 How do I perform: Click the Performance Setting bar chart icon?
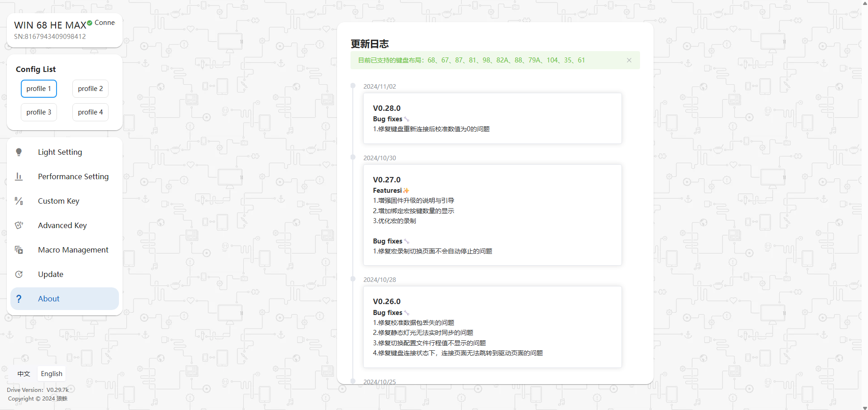tap(19, 176)
